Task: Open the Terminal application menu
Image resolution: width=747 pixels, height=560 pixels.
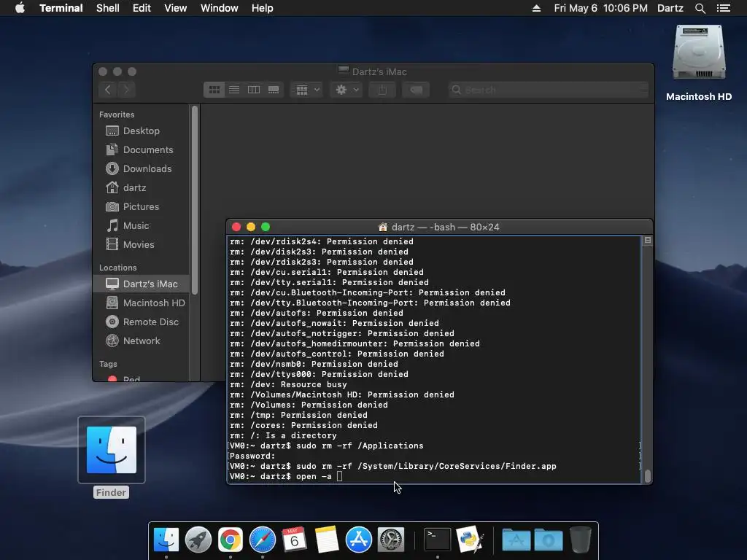Action: 61,8
